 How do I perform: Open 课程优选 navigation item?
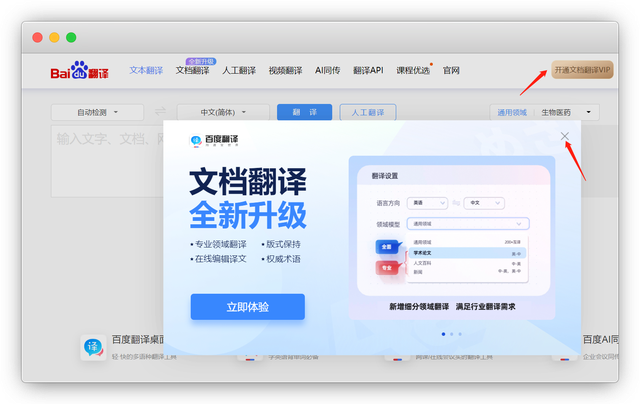(x=413, y=70)
